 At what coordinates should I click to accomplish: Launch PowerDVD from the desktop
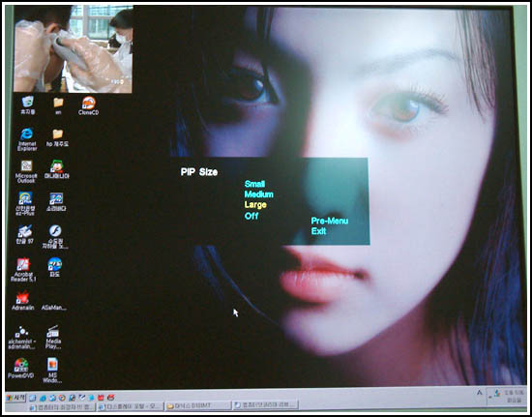pyautogui.click(x=21, y=369)
